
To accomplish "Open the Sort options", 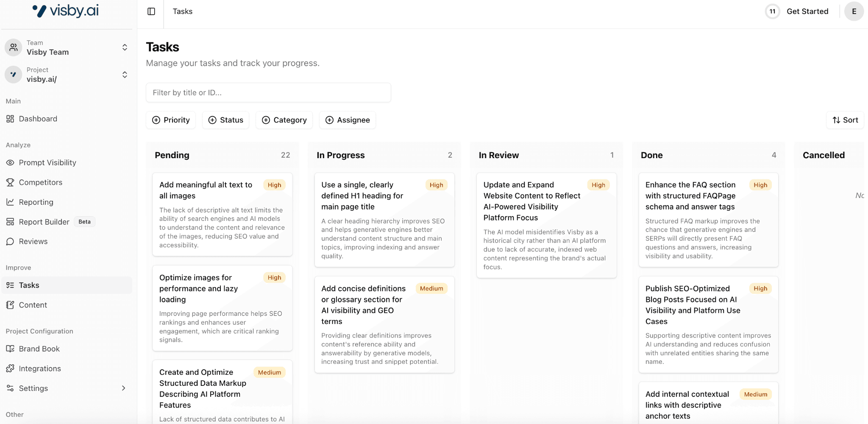I will pyautogui.click(x=845, y=120).
